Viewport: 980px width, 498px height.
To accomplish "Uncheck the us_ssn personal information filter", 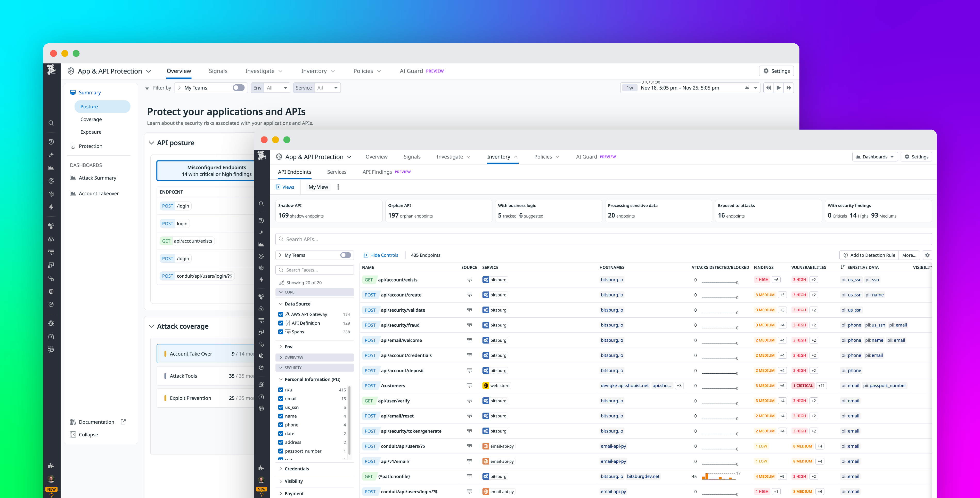I will (281, 407).
